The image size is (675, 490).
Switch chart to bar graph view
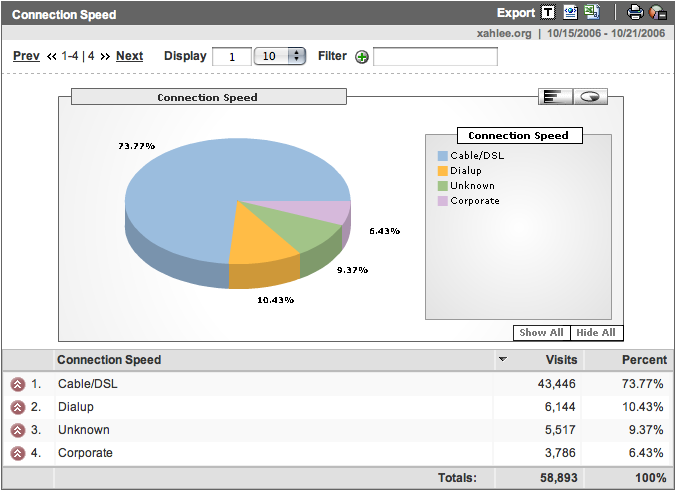coord(554,96)
